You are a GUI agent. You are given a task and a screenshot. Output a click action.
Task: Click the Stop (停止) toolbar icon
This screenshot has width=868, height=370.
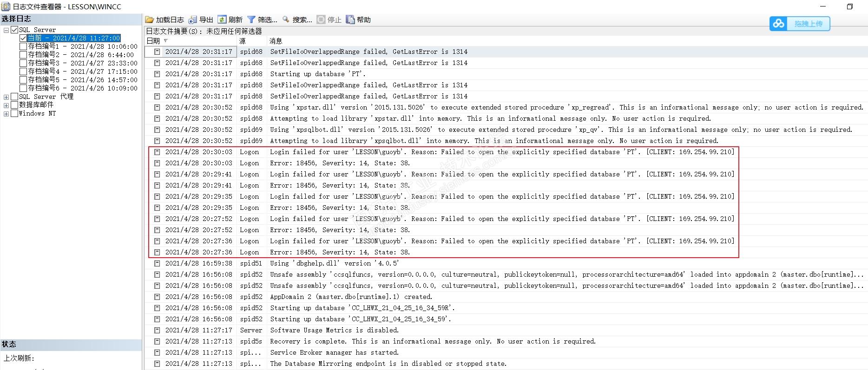click(x=321, y=19)
